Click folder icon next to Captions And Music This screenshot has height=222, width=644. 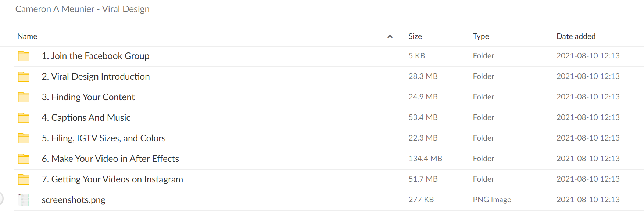point(24,118)
